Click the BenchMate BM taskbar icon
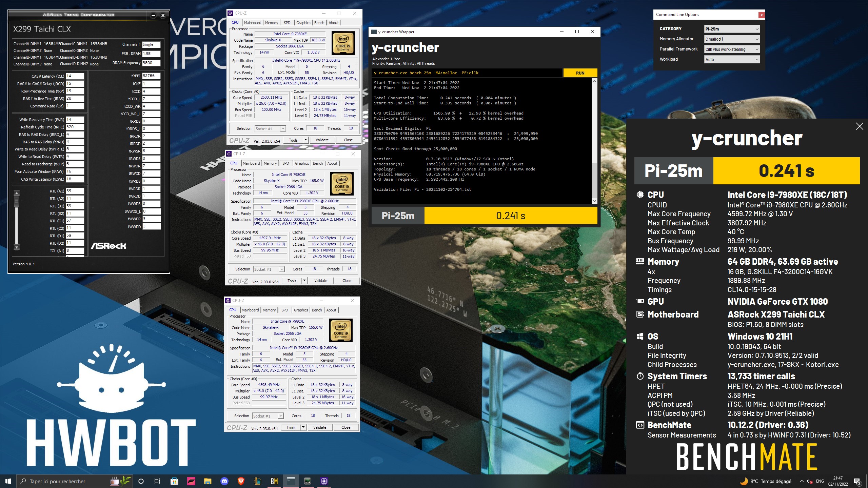The height and width of the screenshot is (488, 868). (x=274, y=481)
